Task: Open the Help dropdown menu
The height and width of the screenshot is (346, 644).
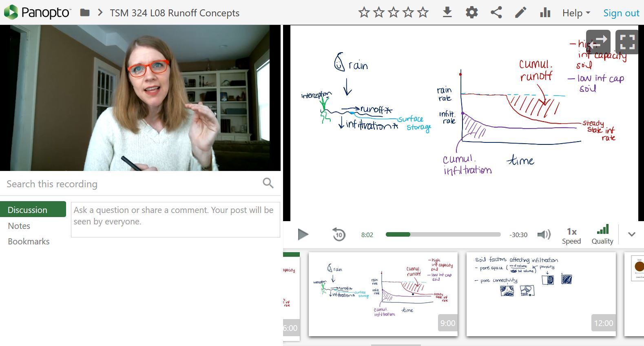Action: tap(576, 13)
